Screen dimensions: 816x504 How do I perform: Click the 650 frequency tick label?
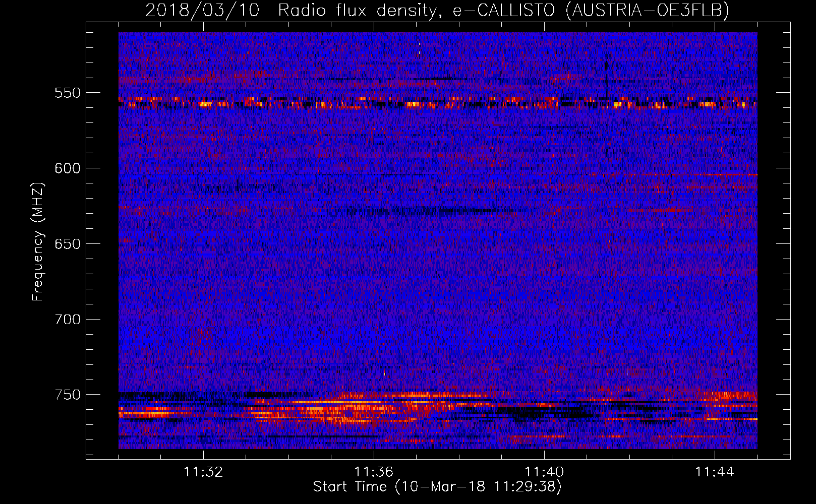(x=68, y=244)
